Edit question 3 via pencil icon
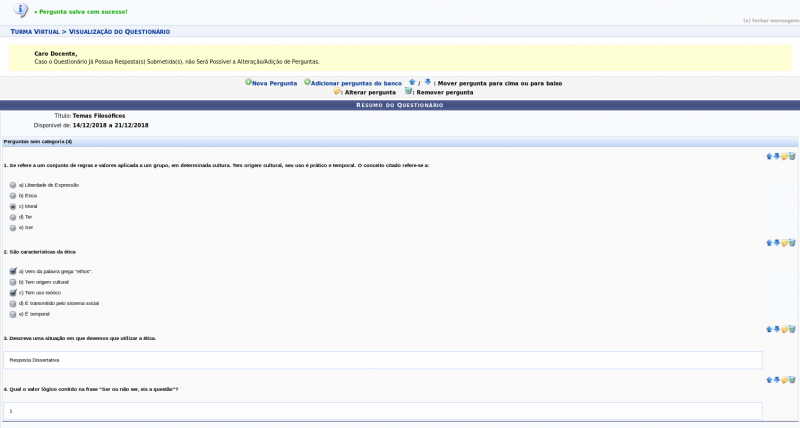This screenshot has width=800, height=428. point(785,329)
